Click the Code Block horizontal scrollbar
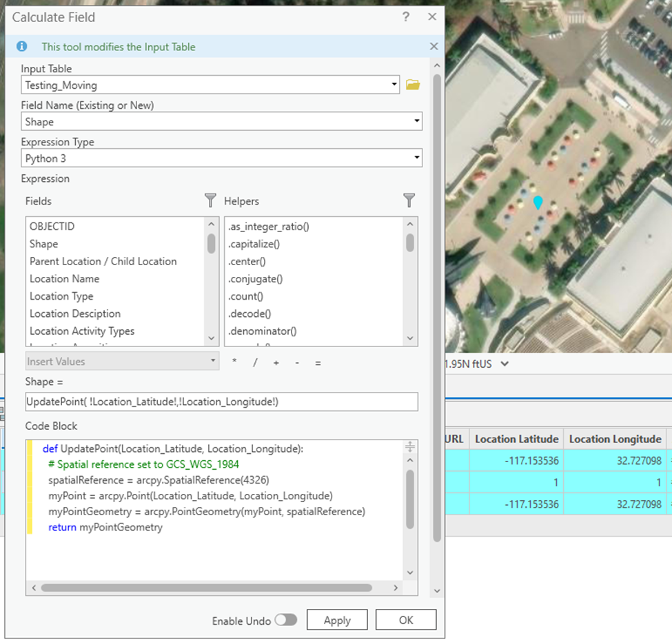Viewport: 672px width, 644px height. [x=207, y=588]
